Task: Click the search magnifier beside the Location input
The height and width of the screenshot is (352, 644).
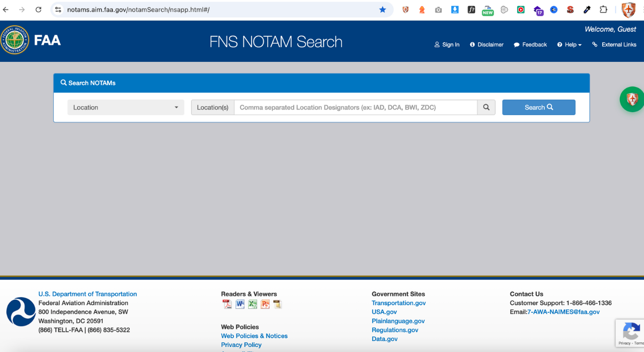Action: (486, 107)
